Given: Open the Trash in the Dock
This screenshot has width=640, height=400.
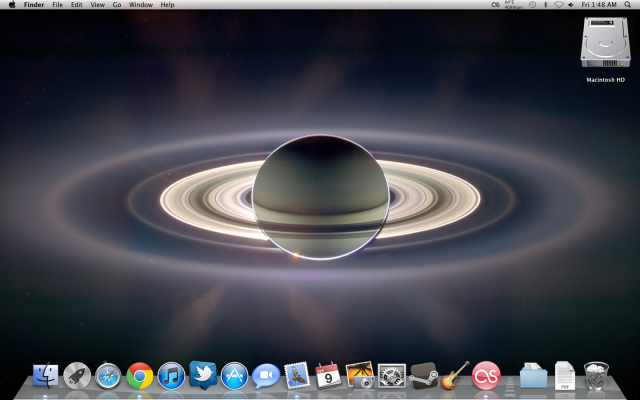Looking at the screenshot, I should 596,376.
